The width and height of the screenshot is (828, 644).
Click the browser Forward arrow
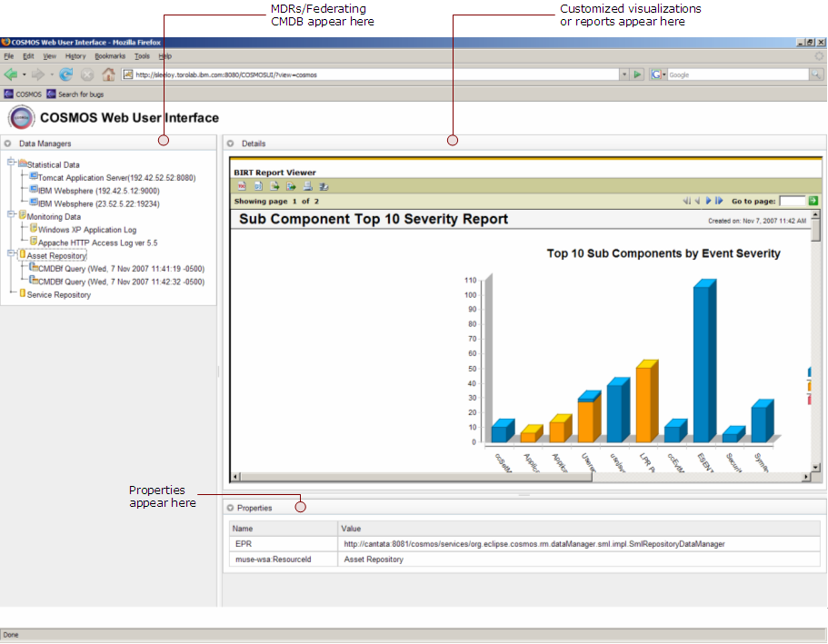tap(37, 74)
